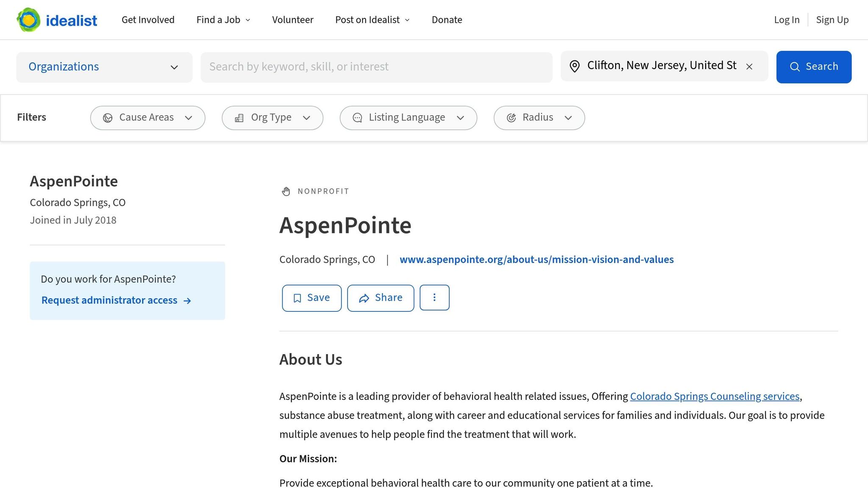Click the blue Search button
Screen dimensions: 868x488
click(814, 67)
